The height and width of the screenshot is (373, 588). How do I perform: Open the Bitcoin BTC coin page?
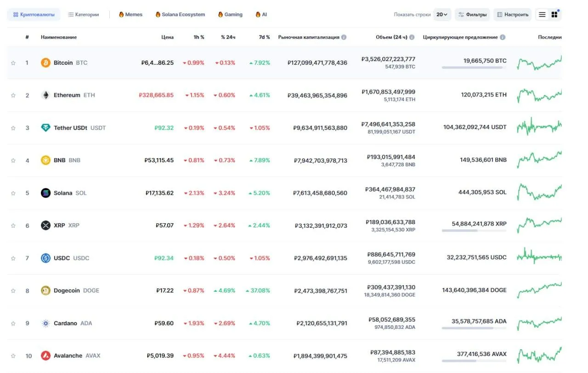coord(70,62)
